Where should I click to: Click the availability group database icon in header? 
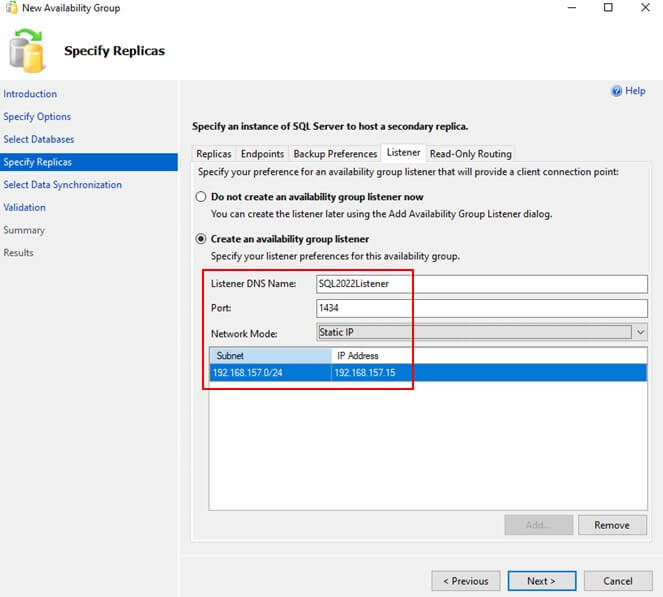[29, 51]
